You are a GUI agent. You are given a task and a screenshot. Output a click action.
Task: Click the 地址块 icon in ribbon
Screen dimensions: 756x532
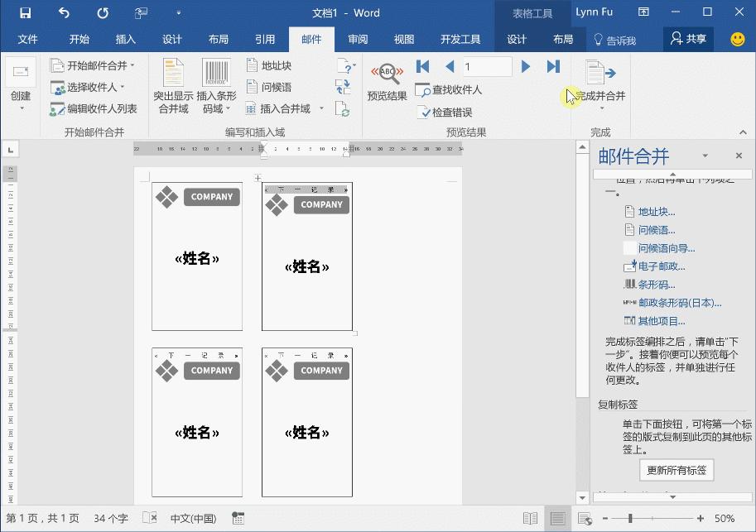click(271, 65)
